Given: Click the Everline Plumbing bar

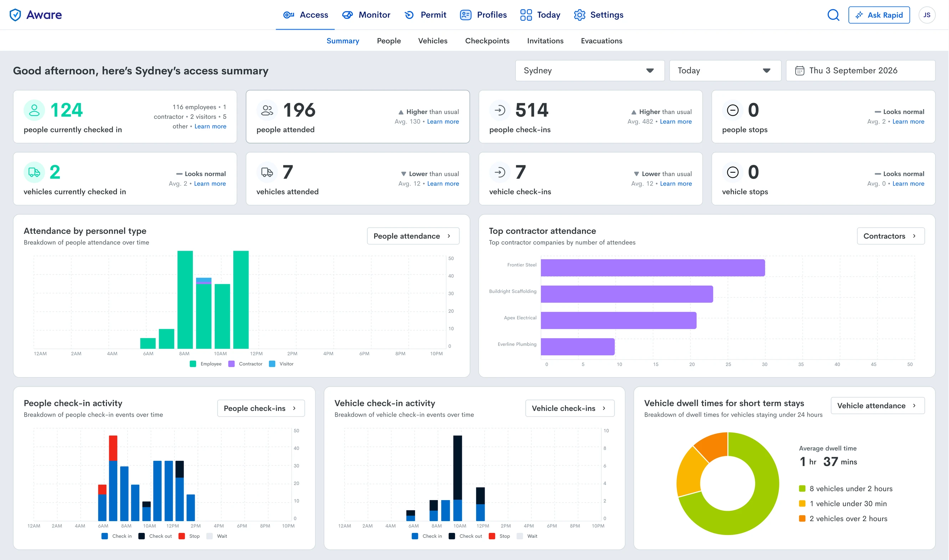Looking at the screenshot, I should (x=577, y=347).
